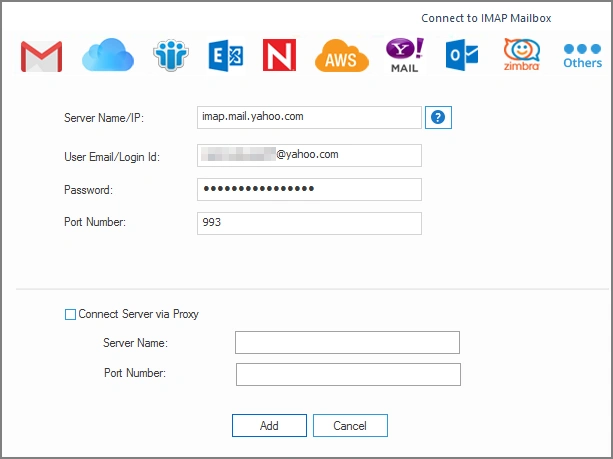Open the Others provider option
This screenshot has height=459, width=613.
click(582, 54)
